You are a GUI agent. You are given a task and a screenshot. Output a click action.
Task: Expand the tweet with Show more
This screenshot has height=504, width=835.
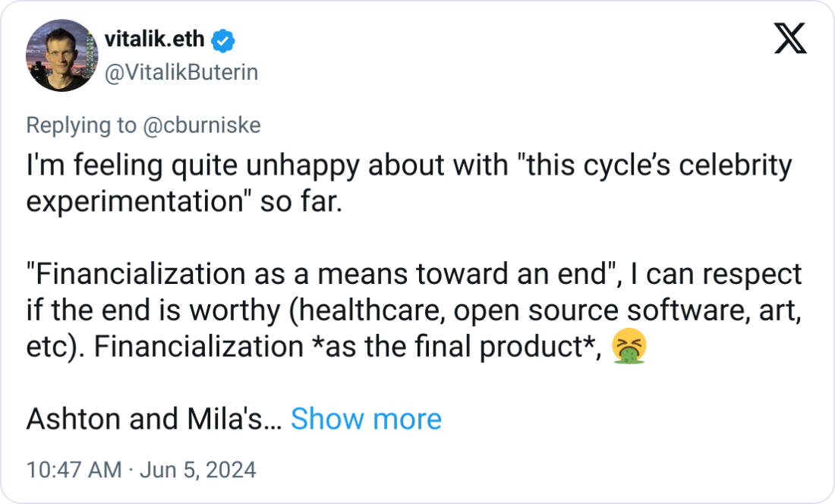pos(366,419)
